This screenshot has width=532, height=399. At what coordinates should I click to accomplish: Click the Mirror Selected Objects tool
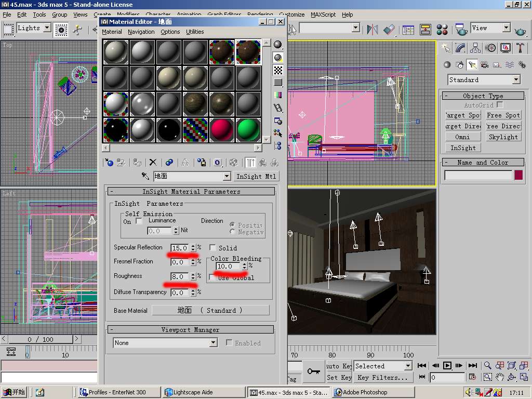(x=373, y=30)
